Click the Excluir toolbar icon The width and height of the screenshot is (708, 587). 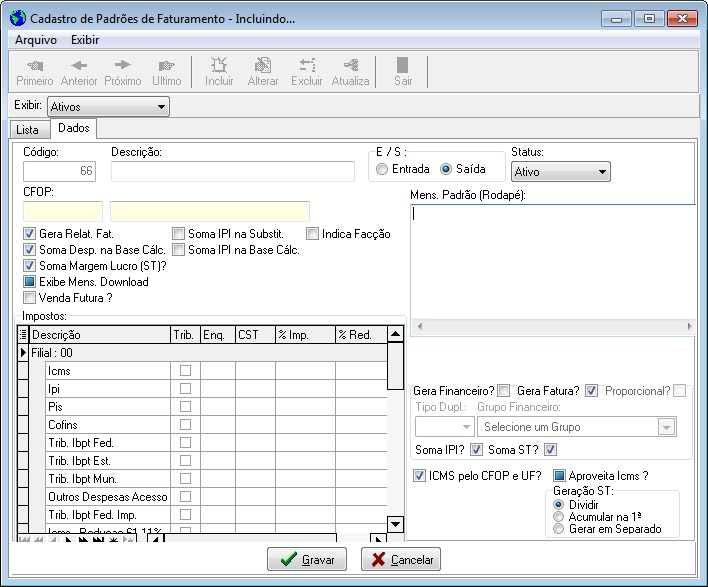(307, 72)
